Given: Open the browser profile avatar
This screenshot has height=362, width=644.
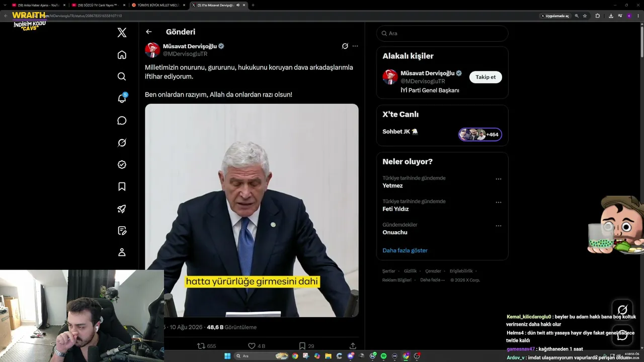Looking at the screenshot, I should (x=629, y=16).
